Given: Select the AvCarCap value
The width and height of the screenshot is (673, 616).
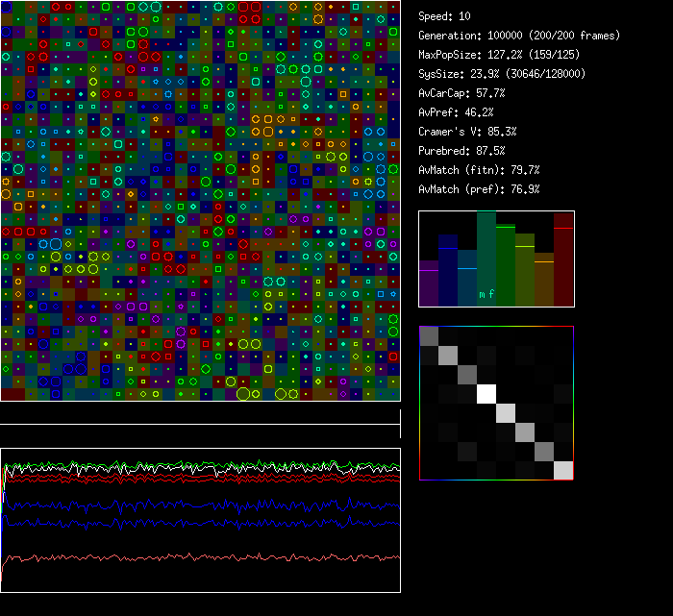Looking at the screenshot, I should pos(461,93).
